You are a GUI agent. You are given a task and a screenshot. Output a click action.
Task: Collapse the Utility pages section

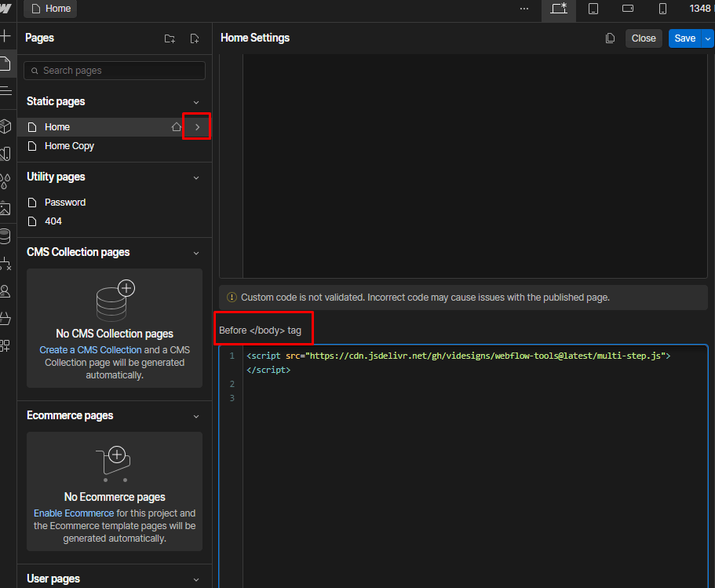click(x=196, y=177)
